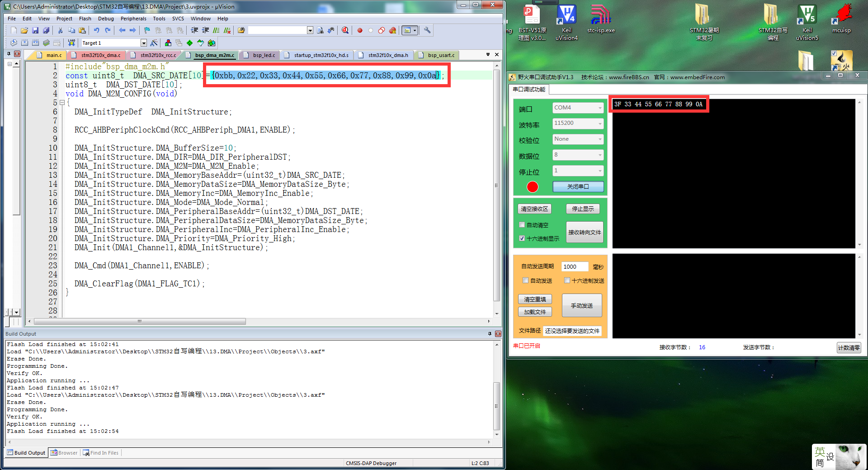Open the 停止位 1 dropdown

(600, 171)
